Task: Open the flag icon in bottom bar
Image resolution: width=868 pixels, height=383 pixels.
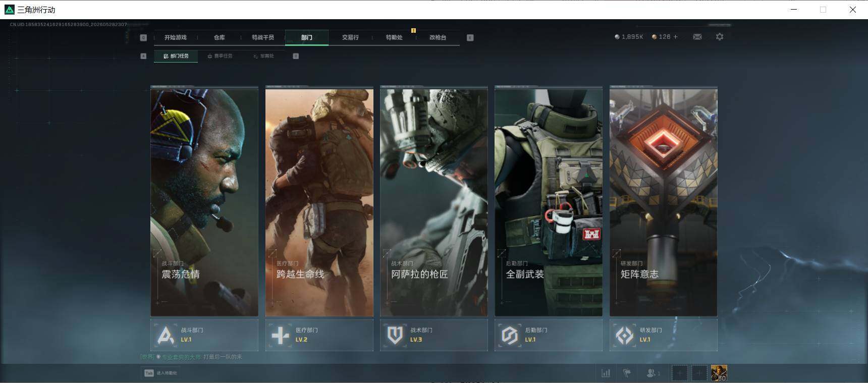Action: [x=627, y=373]
